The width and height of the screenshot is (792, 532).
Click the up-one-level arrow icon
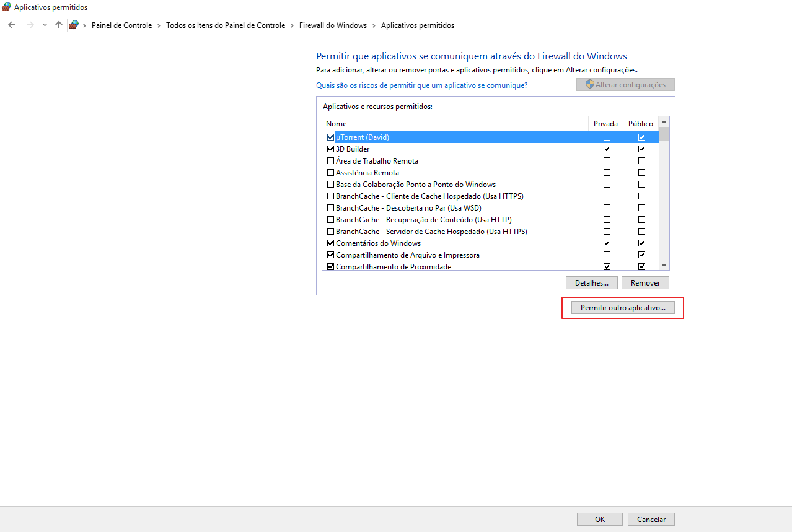pyautogui.click(x=59, y=25)
